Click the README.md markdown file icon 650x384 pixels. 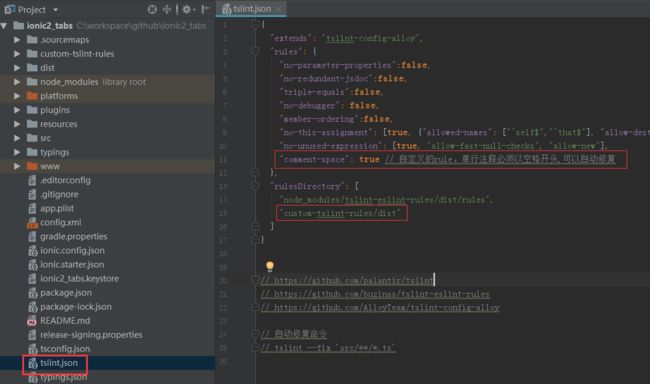32,321
